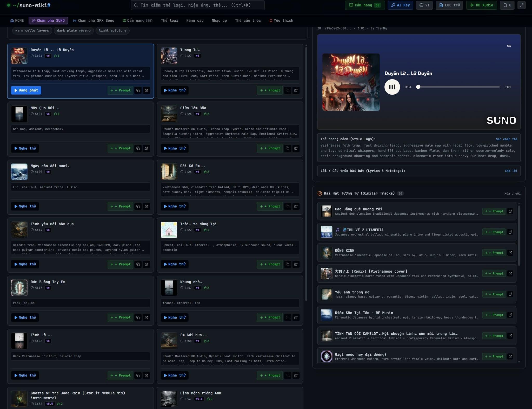Screen dimensions: 532x409
Task: Click Sao chép thẻ link
Action: (x=507, y=139)
